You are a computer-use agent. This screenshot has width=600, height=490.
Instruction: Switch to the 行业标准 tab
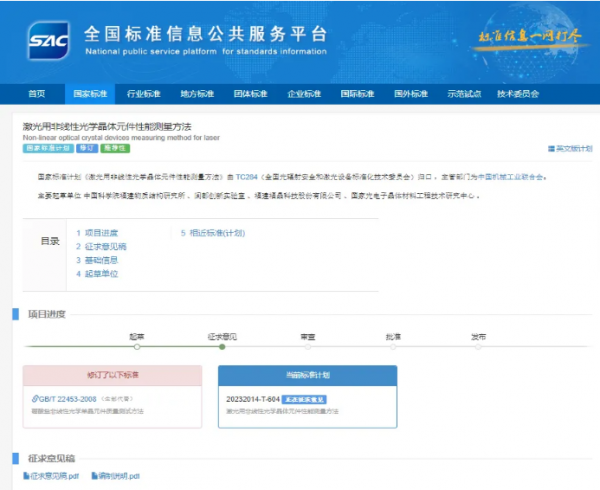(143, 94)
